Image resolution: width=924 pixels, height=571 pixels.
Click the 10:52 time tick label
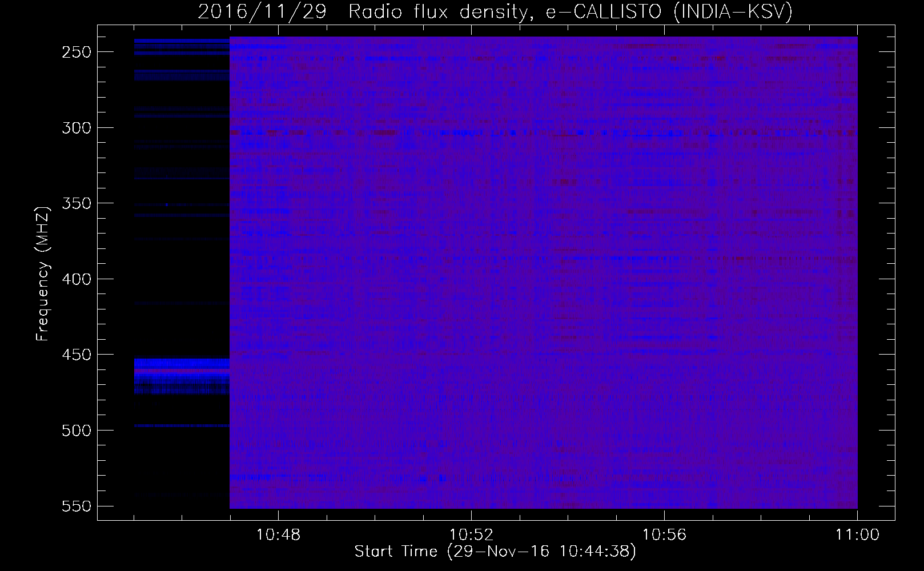471,535
